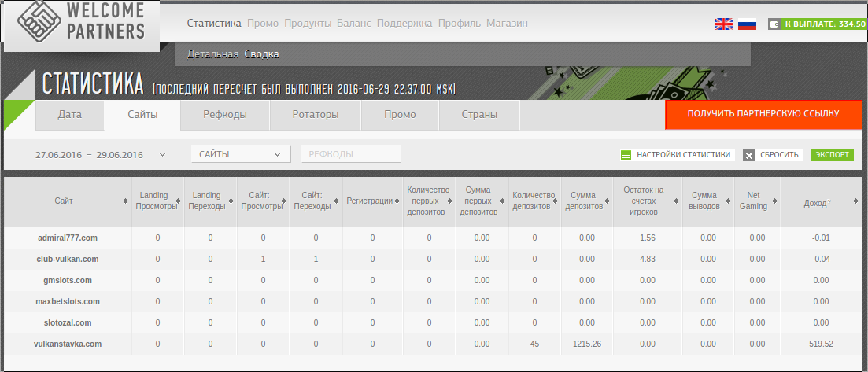Image resolution: width=868 pixels, height=372 pixels.
Task: Click the 1215.26 deposits sum value
Action: click(587, 344)
